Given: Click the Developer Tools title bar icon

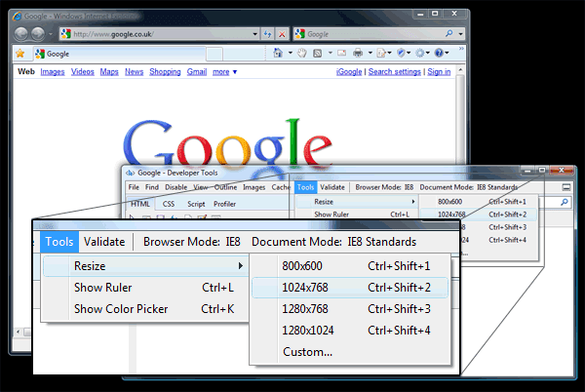Looking at the screenshot, I should pos(130,173).
